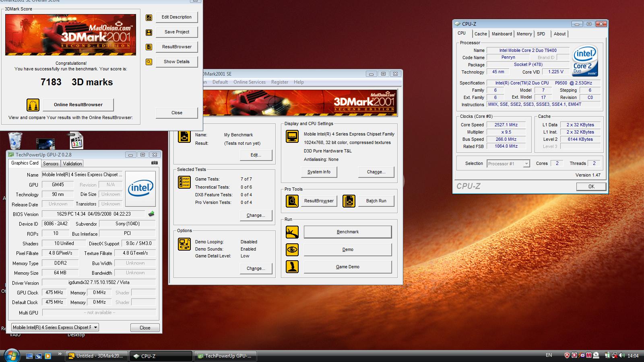Close the 3DMark score dialog with Close button
This screenshot has height=362, width=644.
tap(177, 113)
